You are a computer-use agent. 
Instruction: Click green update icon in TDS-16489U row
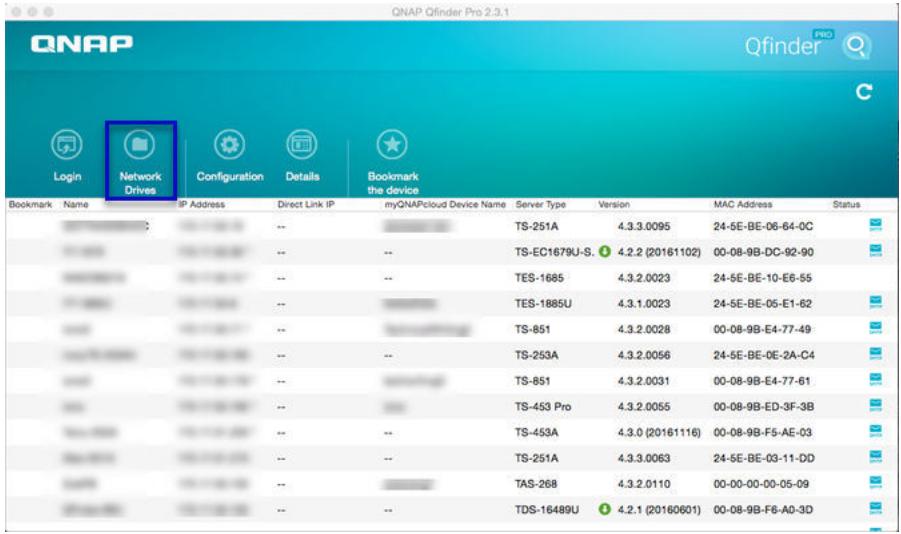(x=604, y=509)
